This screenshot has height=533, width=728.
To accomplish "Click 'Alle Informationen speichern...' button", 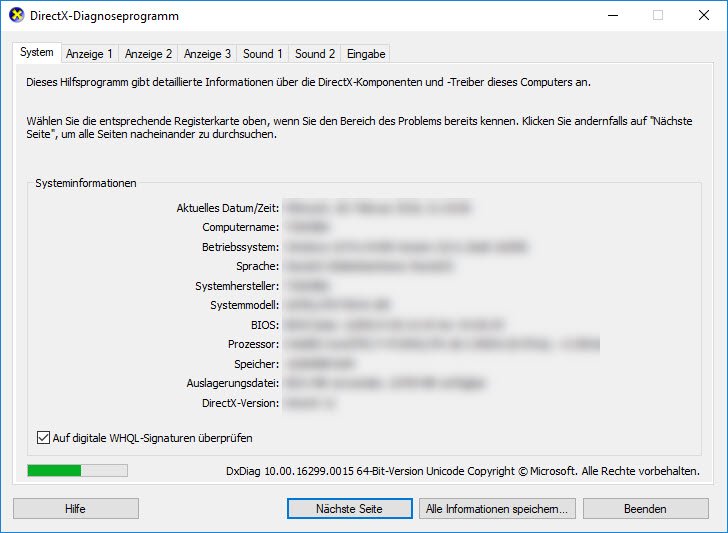I will [x=497, y=509].
